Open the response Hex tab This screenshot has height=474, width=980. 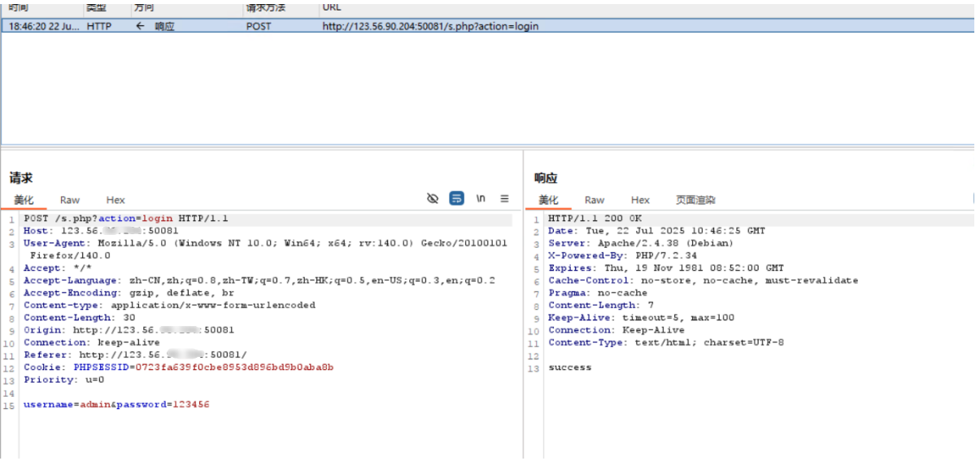(640, 200)
